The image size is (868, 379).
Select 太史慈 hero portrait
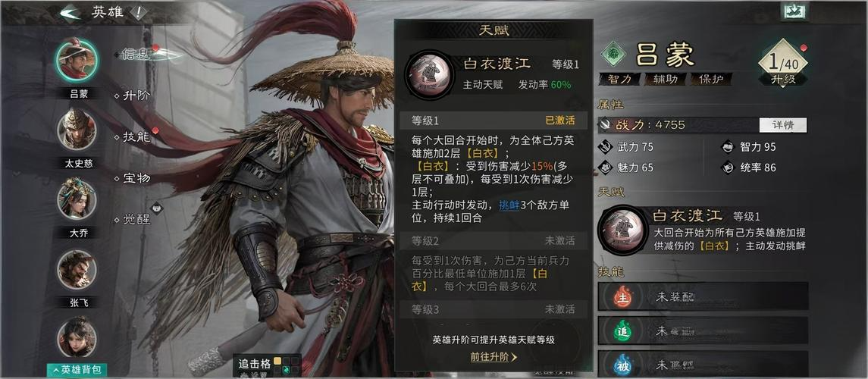77,129
